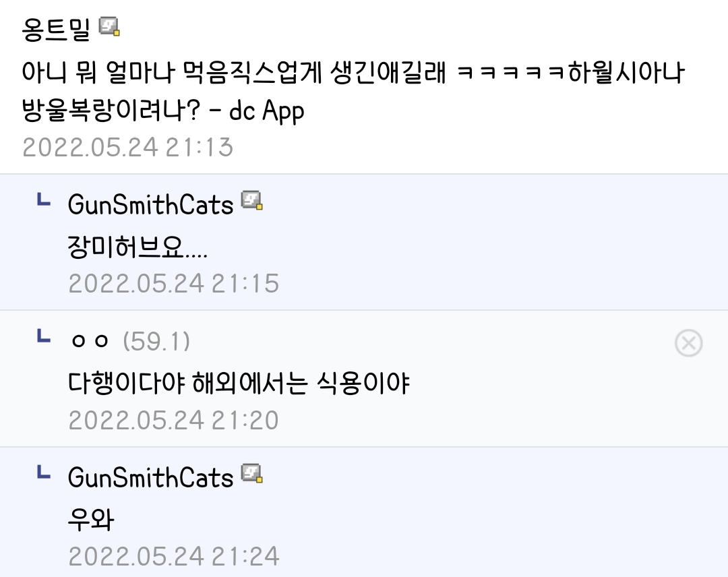The height and width of the screenshot is (577, 728).
Task: Click the (59.1) IP address label
Action: [156, 342]
